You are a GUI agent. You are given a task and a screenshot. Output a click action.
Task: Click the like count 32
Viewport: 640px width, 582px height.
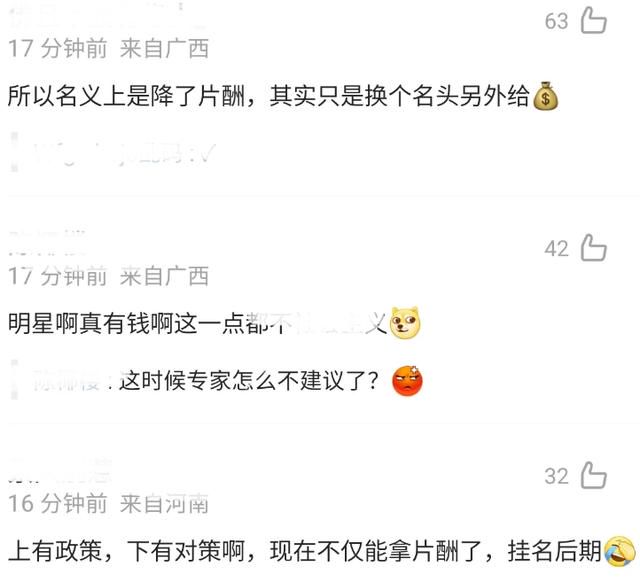coord(556,476)
